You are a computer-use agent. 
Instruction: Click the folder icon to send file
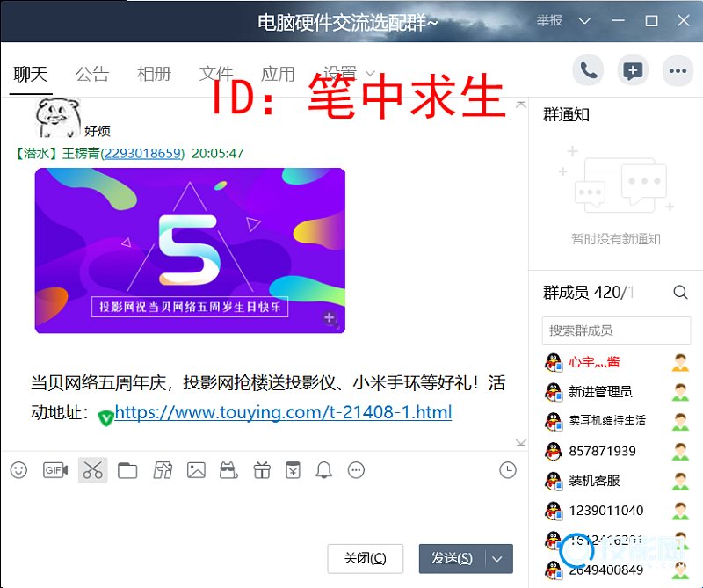coord(127,470)
